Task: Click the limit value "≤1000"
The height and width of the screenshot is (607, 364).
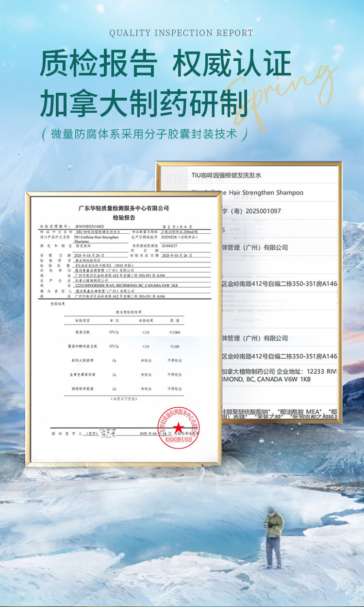Action: 174,333
